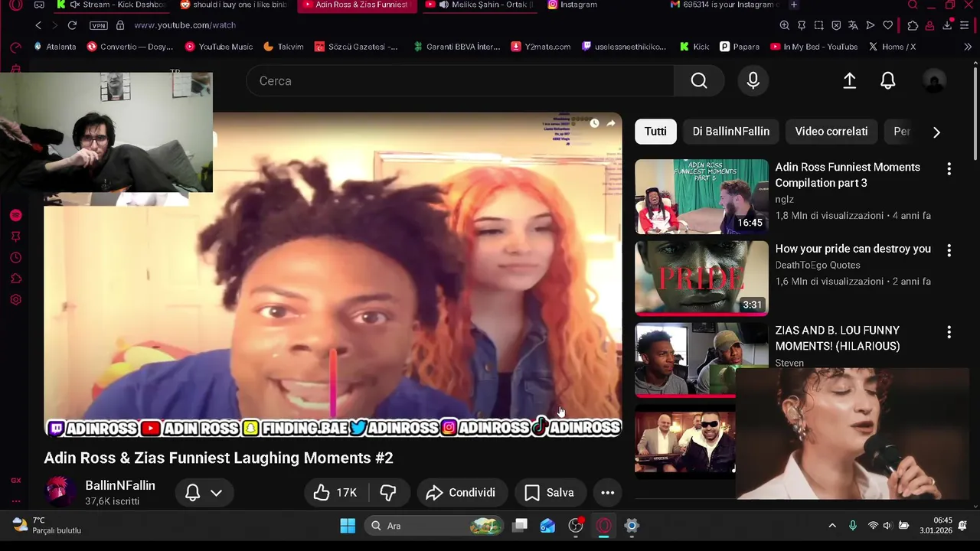This screenshot has width=980, height=551.
Task: Select the Tutti filter chip
Action: [x=655, y=132]
